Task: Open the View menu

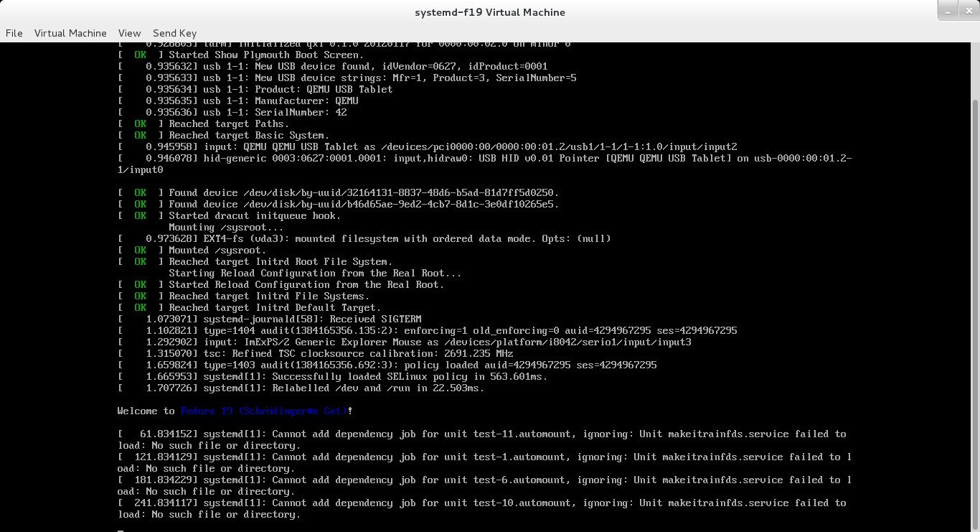Action: coord(130,33)
